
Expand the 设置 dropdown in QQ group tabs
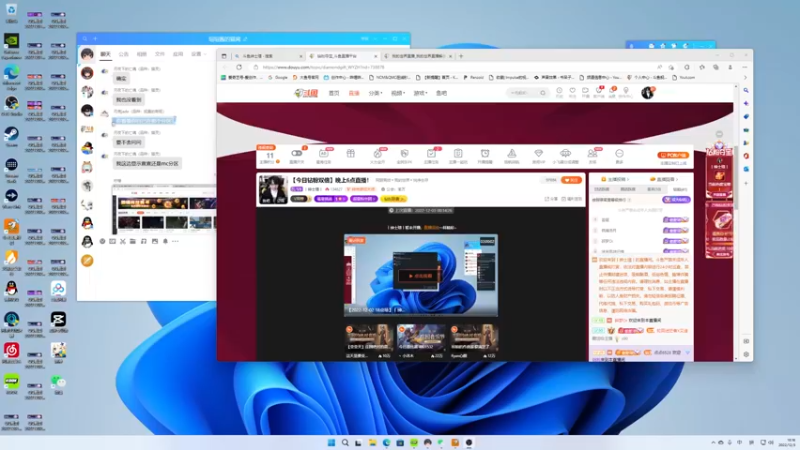point(198,54)
